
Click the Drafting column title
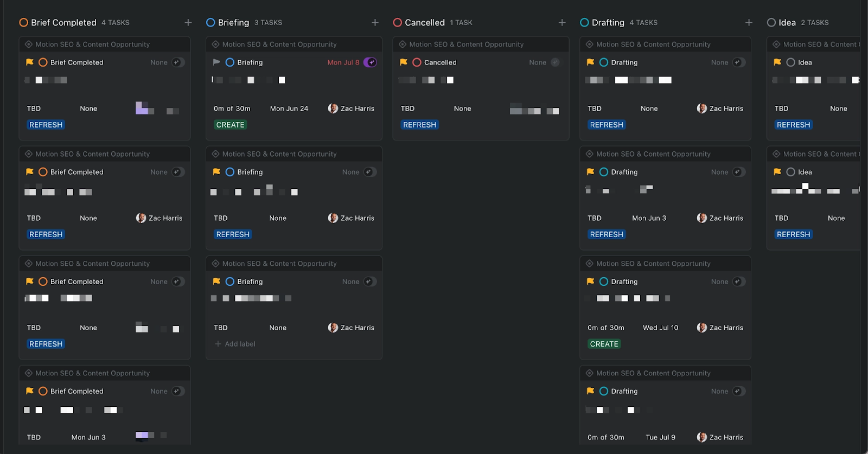[608, 22]
